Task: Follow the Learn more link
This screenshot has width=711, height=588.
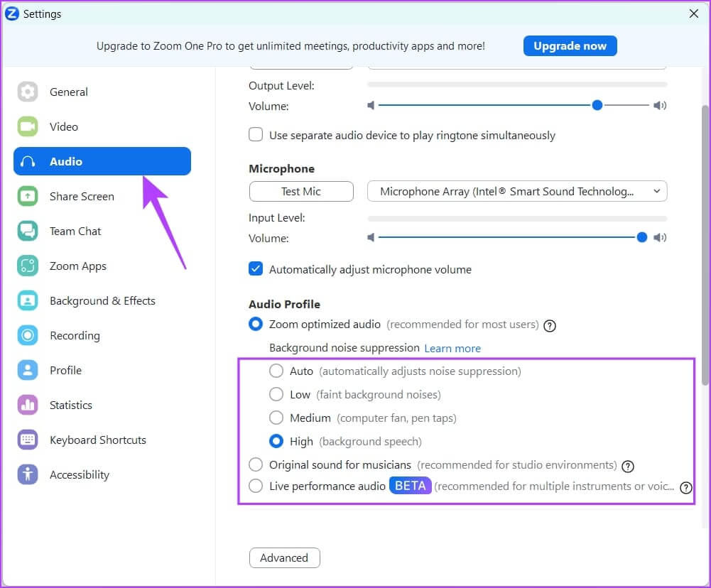Action: click(452, 348)
